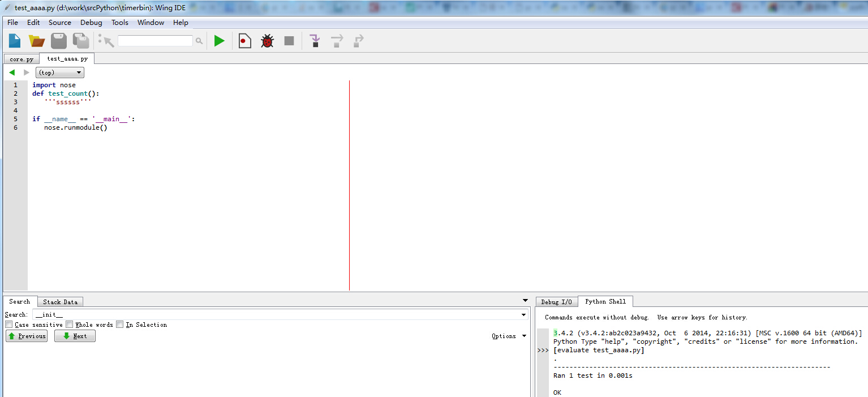Viewport: 868px width, 397px height.
Task: Run the program with the green play icon
Action: (219, 41)
